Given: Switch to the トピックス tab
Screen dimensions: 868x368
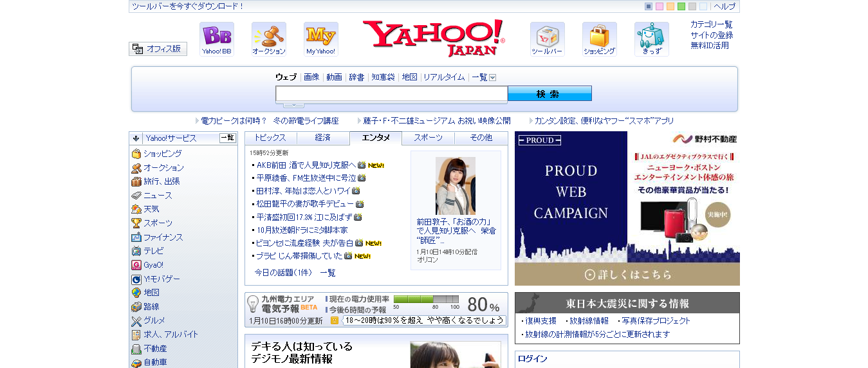Looking at the screenshot, I should tap(271, 138).
